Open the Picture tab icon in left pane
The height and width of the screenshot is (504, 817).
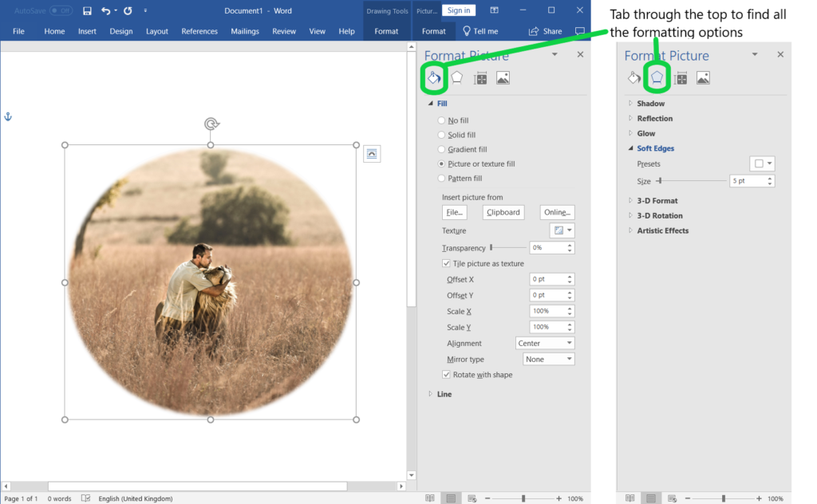(503, 78)
